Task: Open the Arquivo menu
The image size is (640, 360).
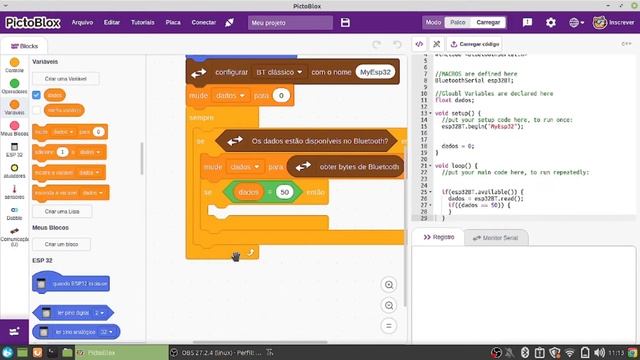Action: click(x=82, y=22)
